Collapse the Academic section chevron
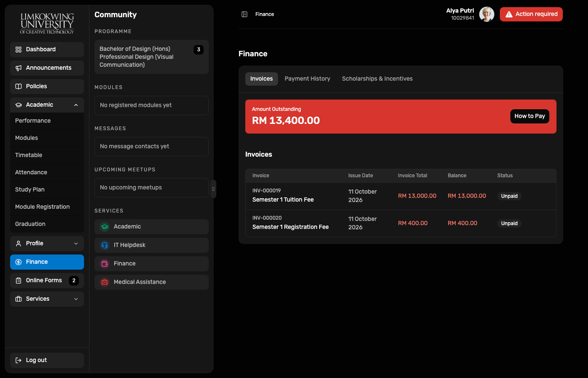Viewport: 588px width, 378px height. coord(76,105)
